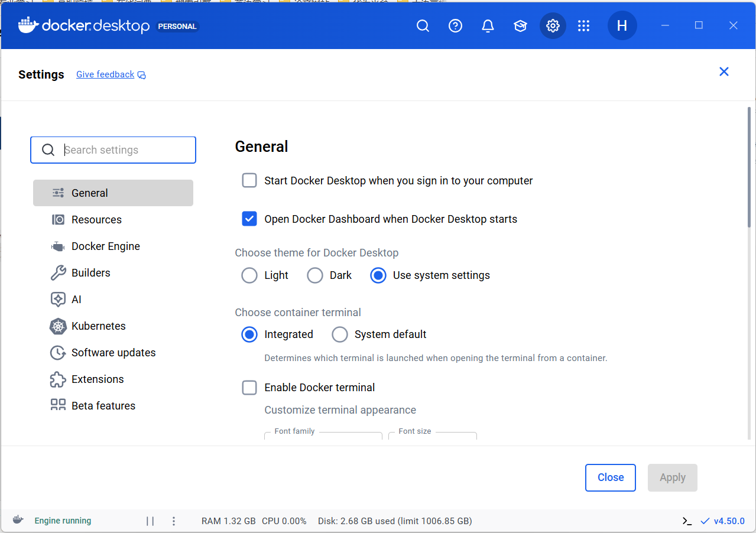Click the settings page vertical scrollbar
The image size is (756, 533).
749,167
